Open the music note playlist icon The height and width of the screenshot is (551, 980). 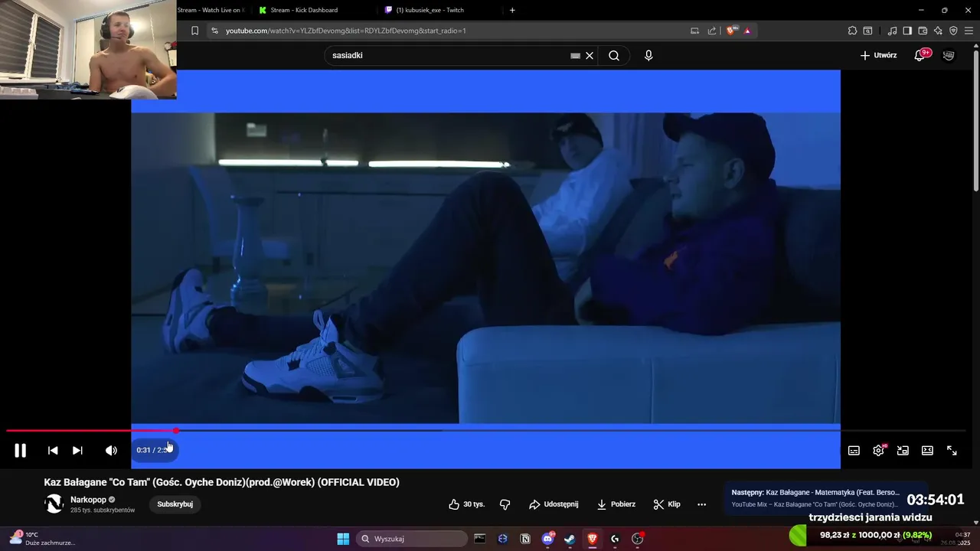pos(892,31)
